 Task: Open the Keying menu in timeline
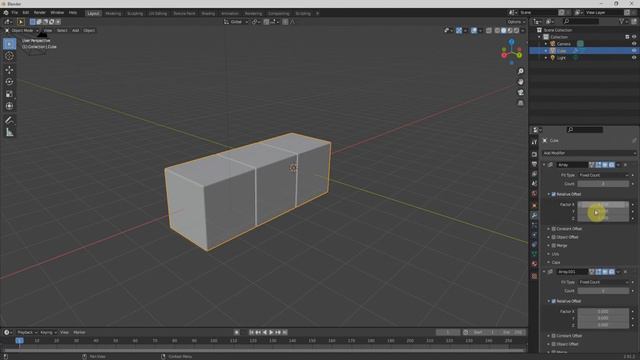(x=48, y=332)
